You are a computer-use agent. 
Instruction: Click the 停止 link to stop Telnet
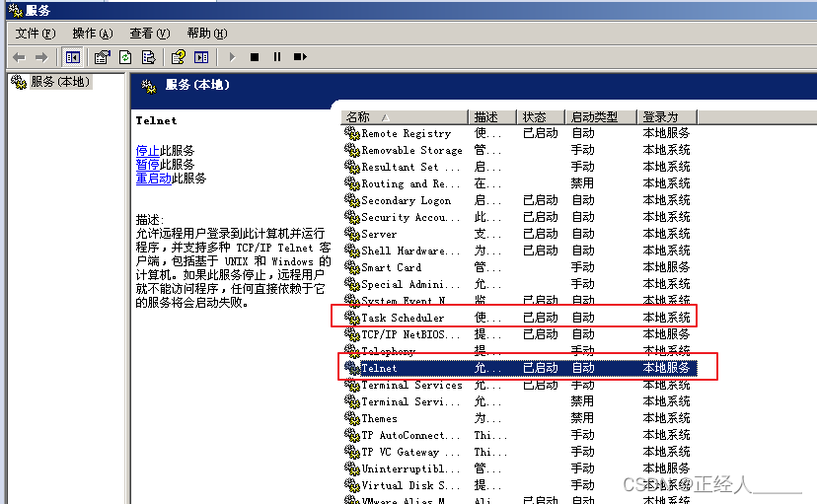click(147, 151)
